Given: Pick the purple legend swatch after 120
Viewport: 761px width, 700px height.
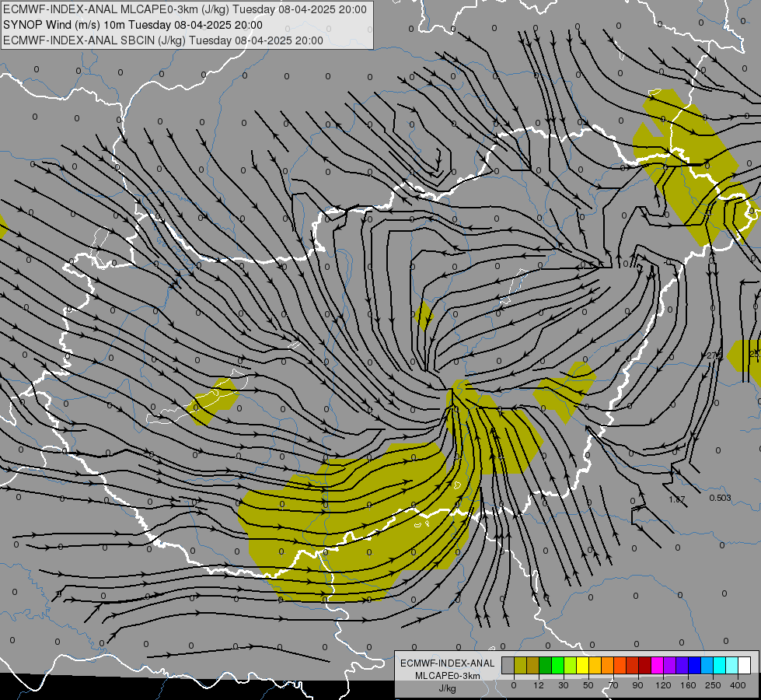Looking at the screenshot, I should pos(670,665).
